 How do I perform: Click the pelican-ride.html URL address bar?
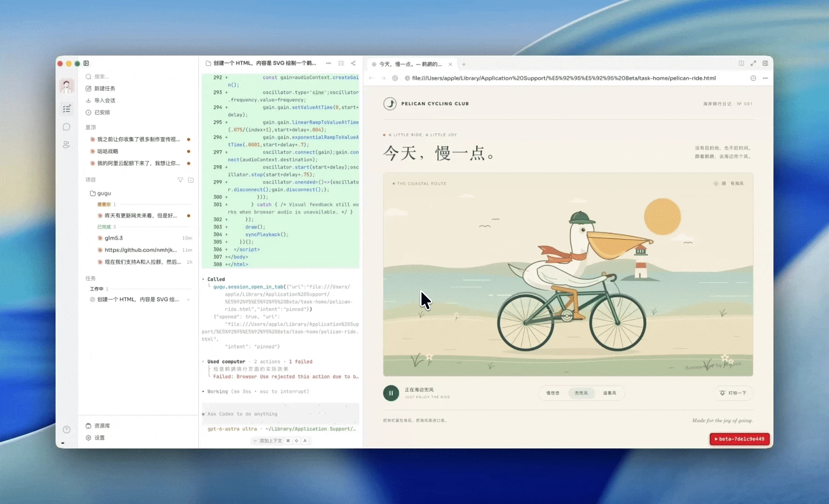click(563, 78)
